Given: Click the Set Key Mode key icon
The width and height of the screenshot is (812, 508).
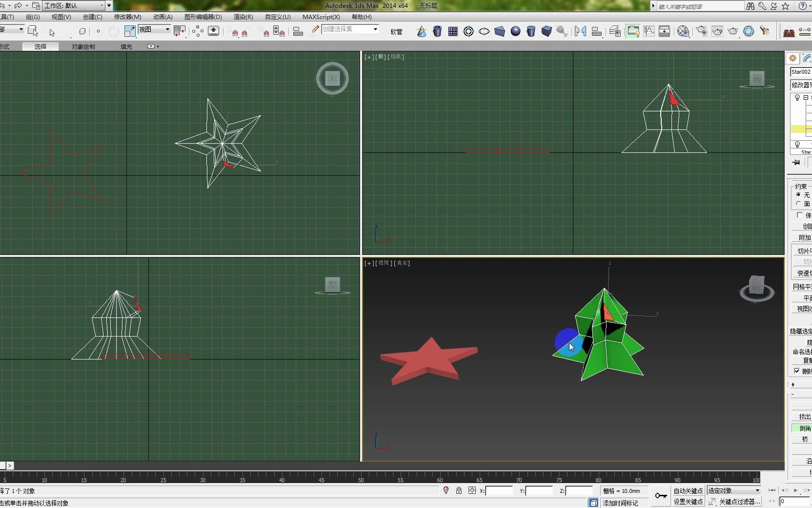Looking at the screenshot, I should click(x=661, y=495).
